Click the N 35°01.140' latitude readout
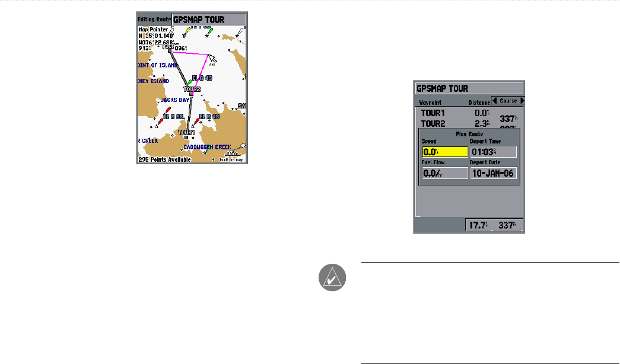 pyautogui.click(x=156, y=36)
